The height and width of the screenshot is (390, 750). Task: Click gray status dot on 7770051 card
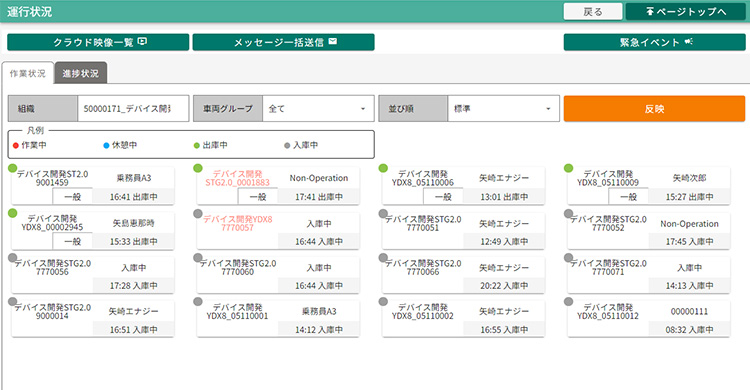pyautogui.click(x=383, y=213)
